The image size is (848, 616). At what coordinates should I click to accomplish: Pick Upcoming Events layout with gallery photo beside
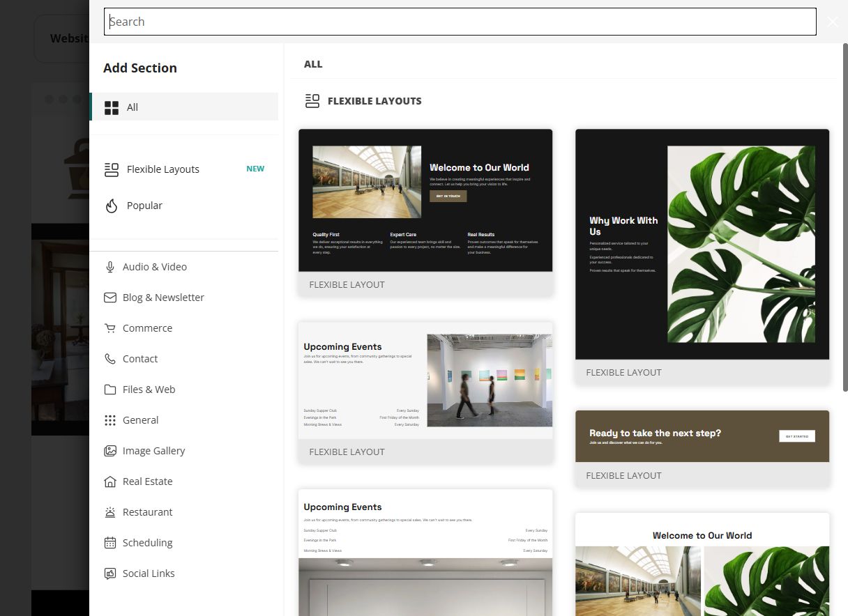pyautogui.click(x=425, y=393)
